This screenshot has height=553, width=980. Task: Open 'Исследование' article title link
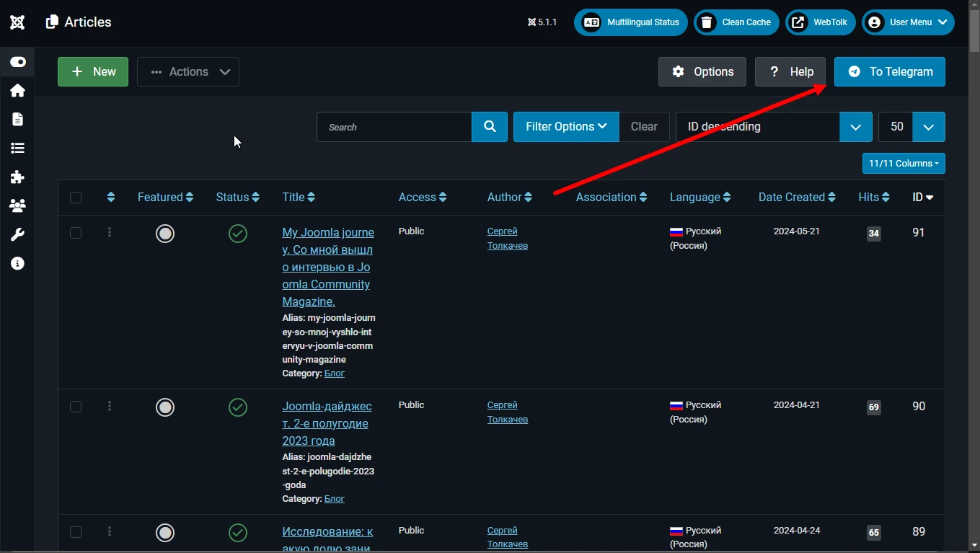point(327,539)
